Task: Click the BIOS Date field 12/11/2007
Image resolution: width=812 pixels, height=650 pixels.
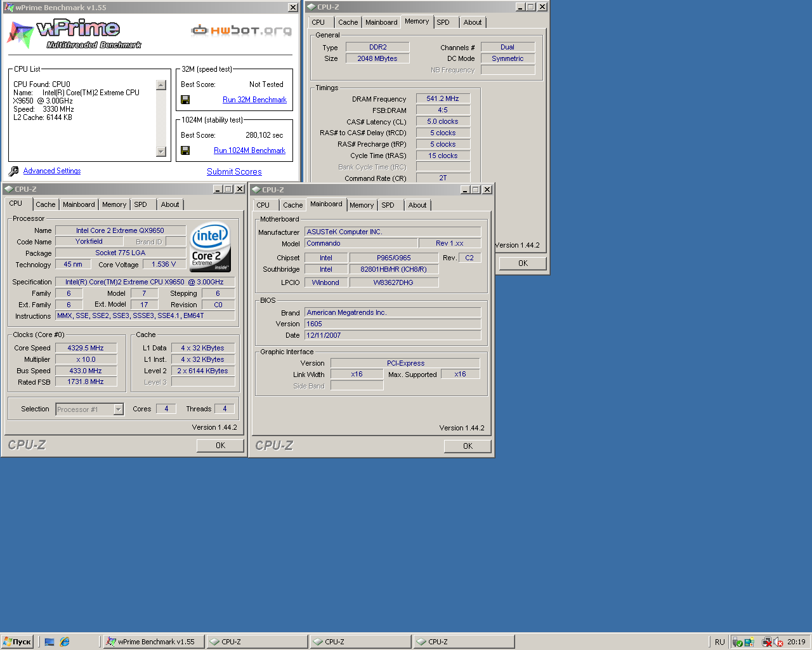Action: (x=393, y=335)
